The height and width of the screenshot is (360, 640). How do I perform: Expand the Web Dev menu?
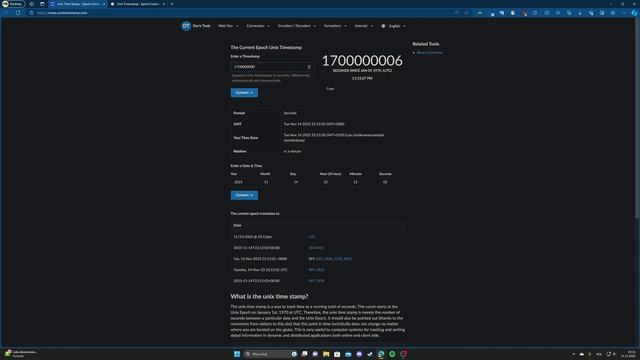pyautogui.click(x=228, y=26)
